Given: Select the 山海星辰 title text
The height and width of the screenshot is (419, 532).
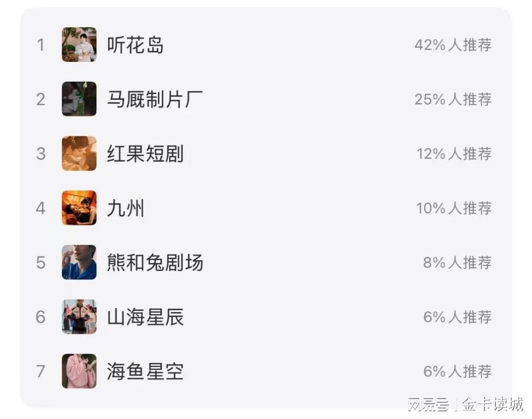Looking at the screenshot, I should click(145, 317).
